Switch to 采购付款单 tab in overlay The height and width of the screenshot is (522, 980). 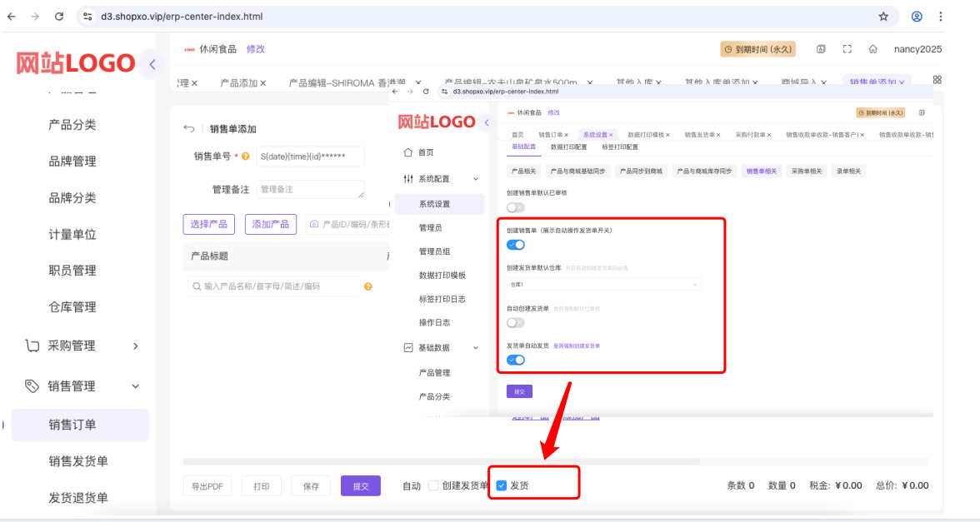click(749, 135)
